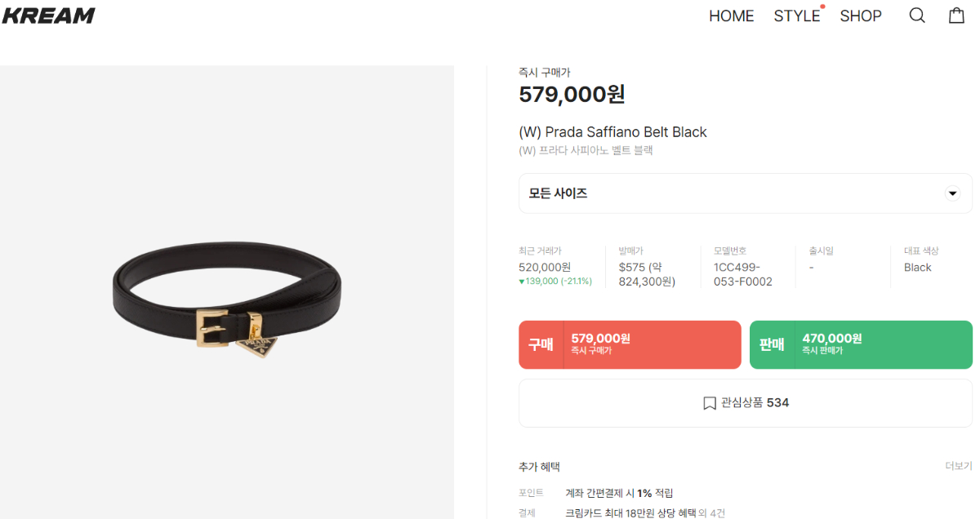Viewport: 980px width, 519px height.
Task: Expand the 모든 사이즈 dropdown arrow
Action: click(x=952, y=193)
